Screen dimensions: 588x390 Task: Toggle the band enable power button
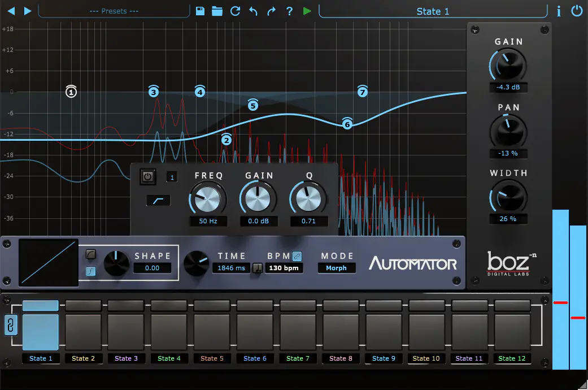click(148, 176)
